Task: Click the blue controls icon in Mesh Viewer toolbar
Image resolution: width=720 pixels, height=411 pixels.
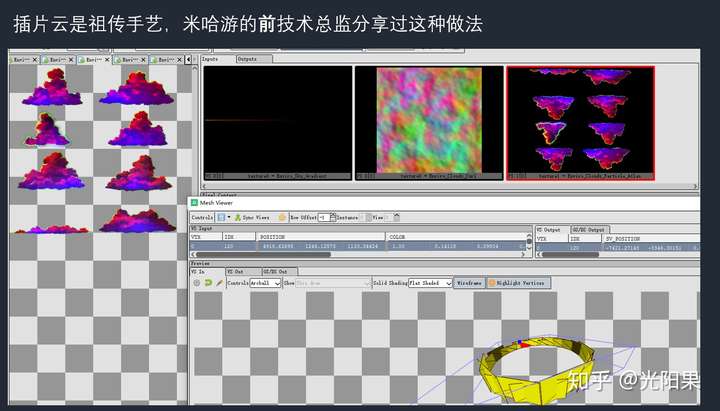Action: [x=221, y=217]
